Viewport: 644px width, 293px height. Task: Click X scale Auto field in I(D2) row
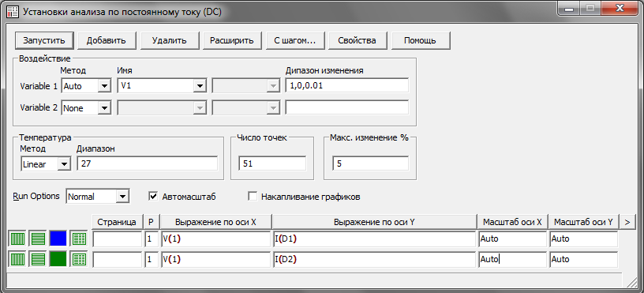coord(512,259)
